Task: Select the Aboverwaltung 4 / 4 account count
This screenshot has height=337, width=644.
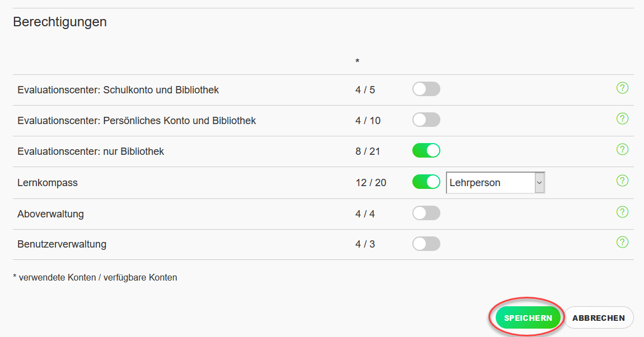Action: pyautogui.click(x=365, y=214)
